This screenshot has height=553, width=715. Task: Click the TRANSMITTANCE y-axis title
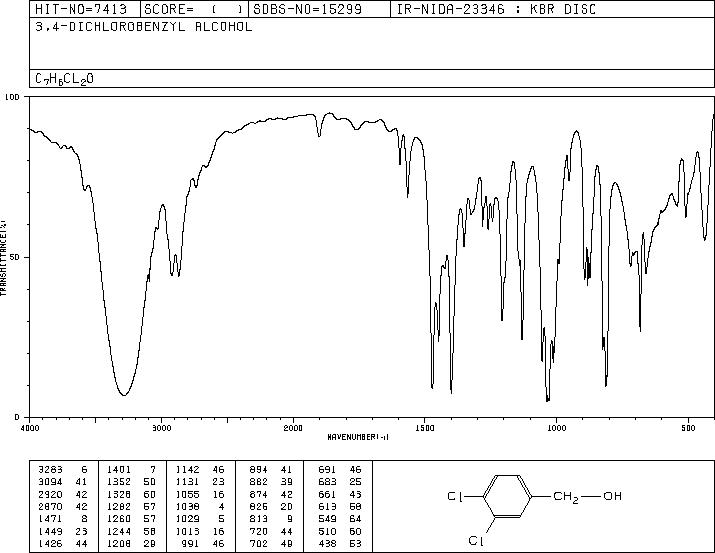[3, 257]
